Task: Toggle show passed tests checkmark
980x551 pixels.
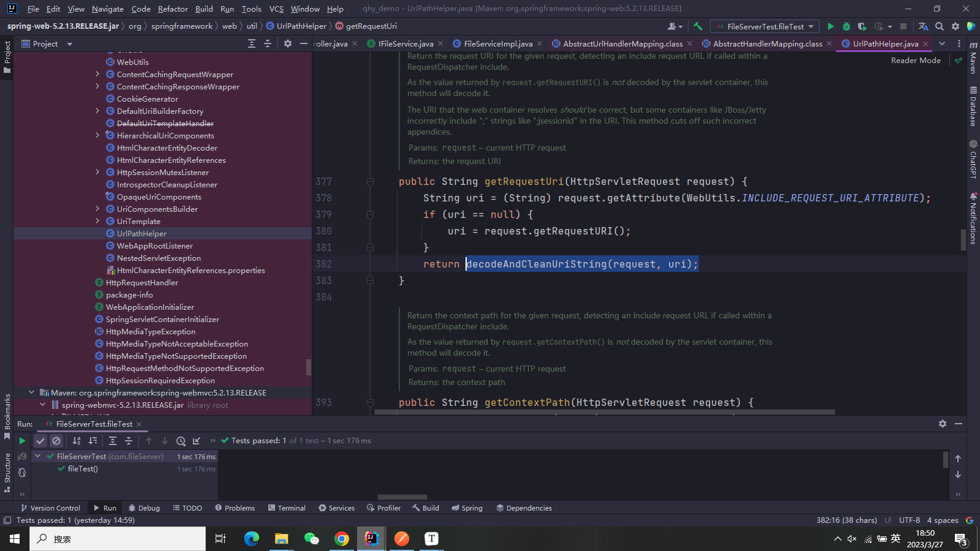Action: (x=40, y=441)
